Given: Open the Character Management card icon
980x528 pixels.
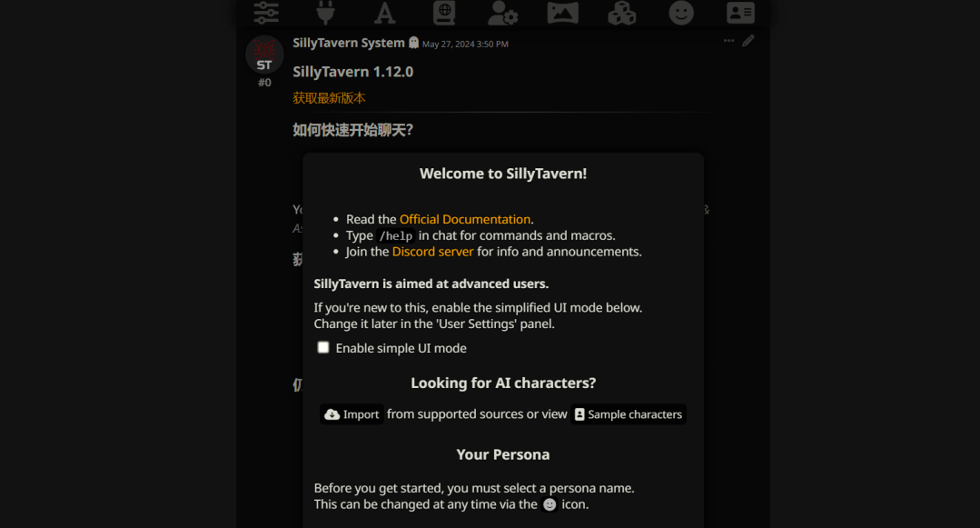Looking at the screenshot, I should tap(740, 13).
